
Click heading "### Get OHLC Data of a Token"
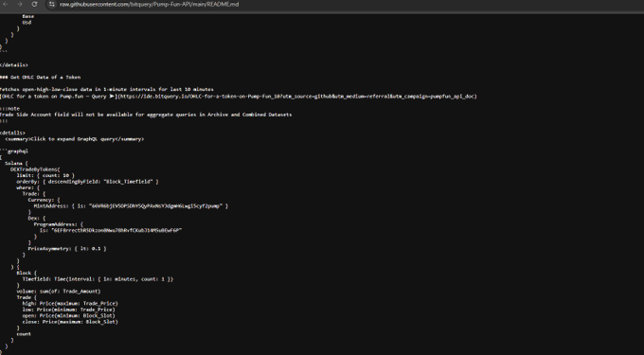[x=40, y=78]
